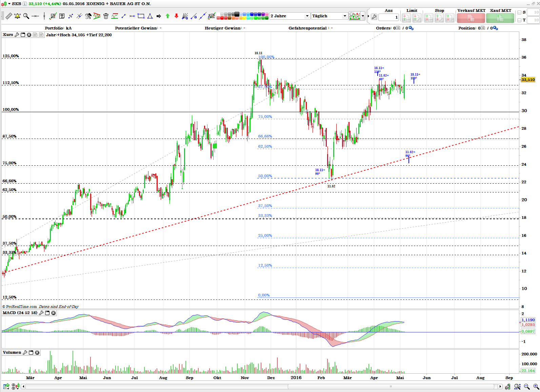The height and width of the screenshot is (392, 540).
Task: Click the horizontal chart scrollbar thumb
Action: pos(391,387)
